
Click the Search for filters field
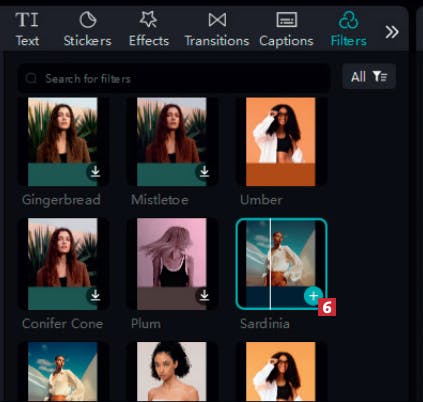[174, 79]
